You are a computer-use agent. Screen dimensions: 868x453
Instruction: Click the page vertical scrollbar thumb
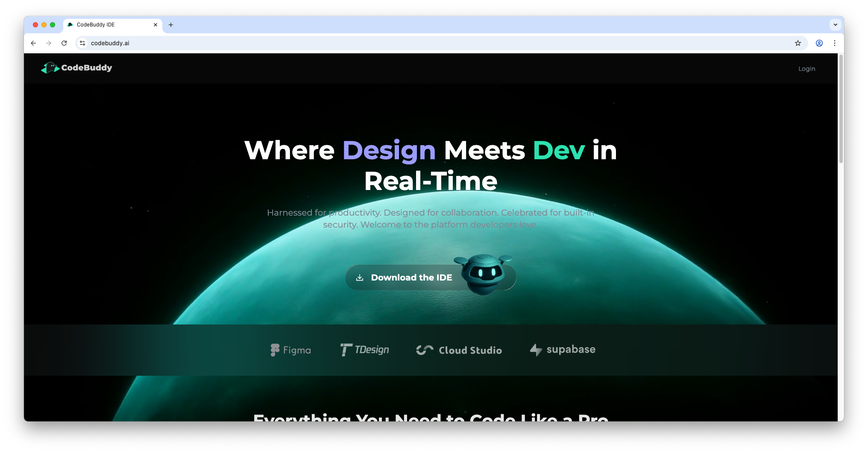[x=841, y=109]
